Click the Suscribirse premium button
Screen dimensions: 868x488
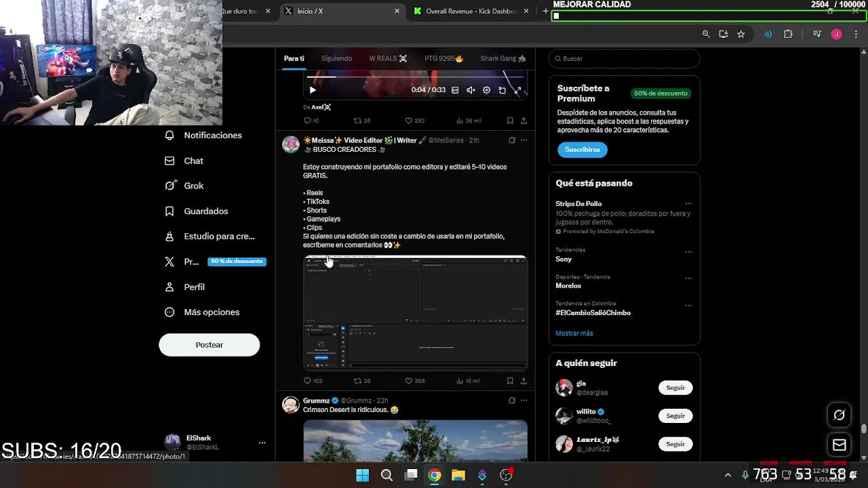583,149
